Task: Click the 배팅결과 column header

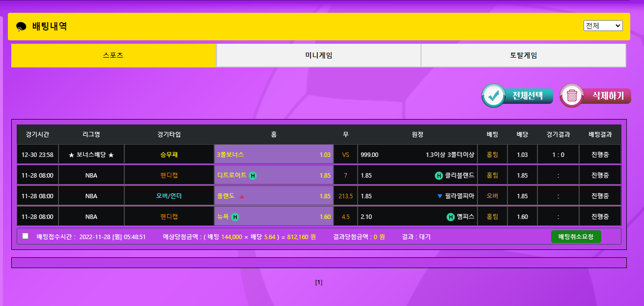Action: tap(600, 134)
